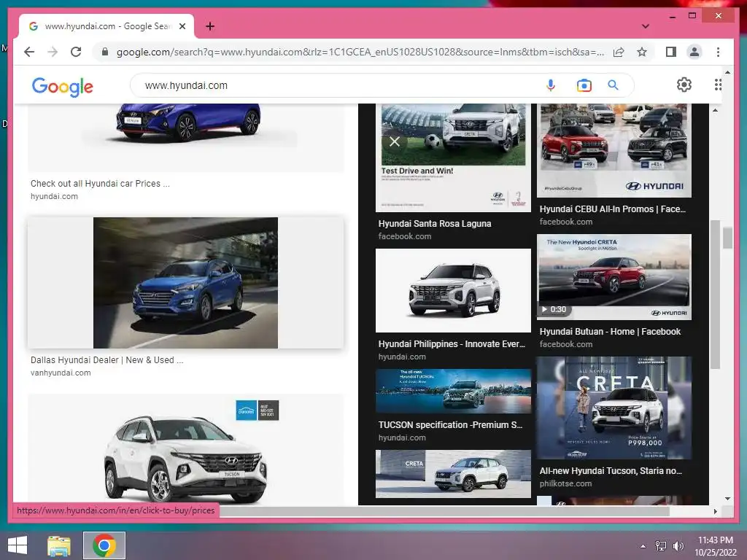Image resolution: width=747 pixels, height=560 pixels.
Task: Click the browser address bar URL
Action: point(360,52)
